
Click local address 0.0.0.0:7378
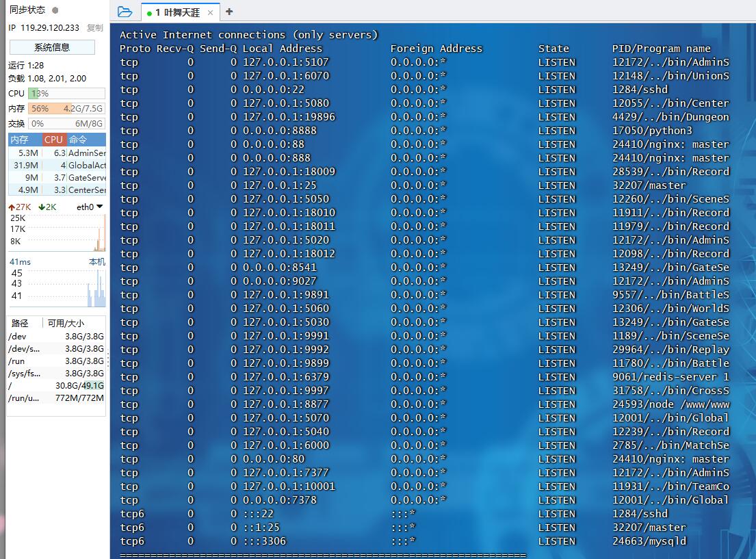tap(280, 500)
